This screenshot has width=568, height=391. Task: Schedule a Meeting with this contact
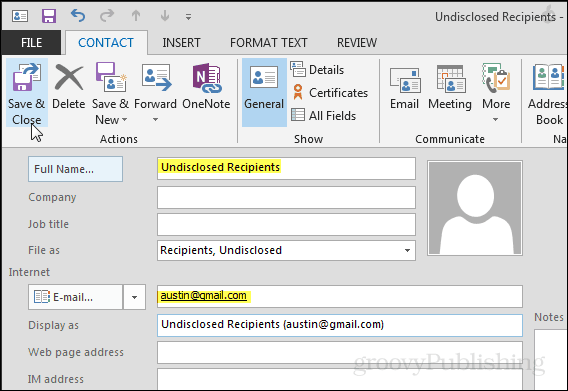(450, 88)
